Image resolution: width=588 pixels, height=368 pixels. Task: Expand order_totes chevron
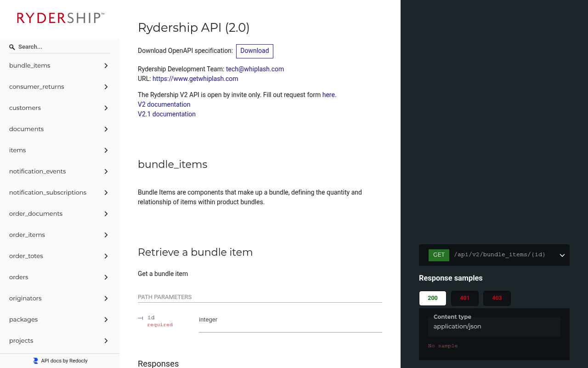[106, 256]
